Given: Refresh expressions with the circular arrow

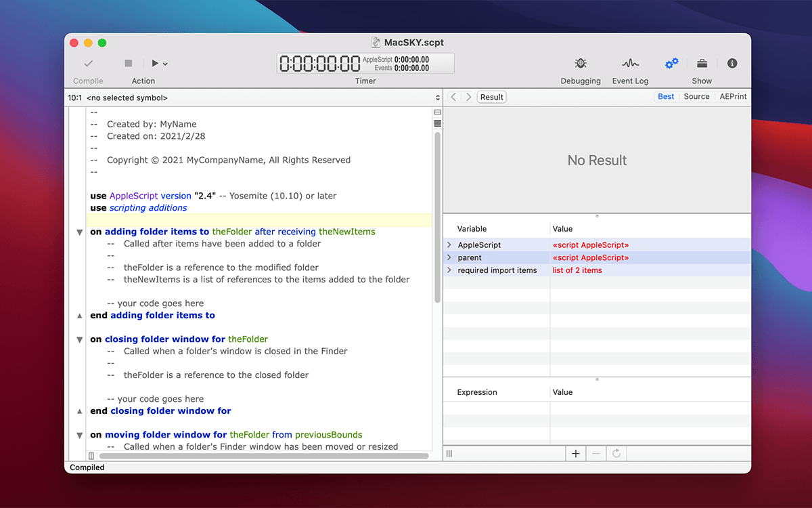Looking at the screenshot, I should [616, 454].
